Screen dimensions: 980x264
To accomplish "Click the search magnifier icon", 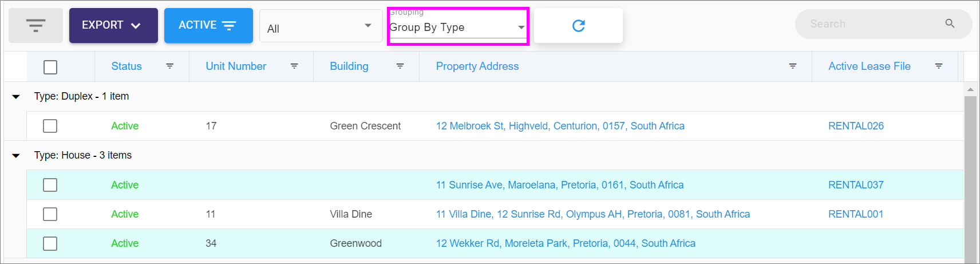I will [x=950, y=23].
